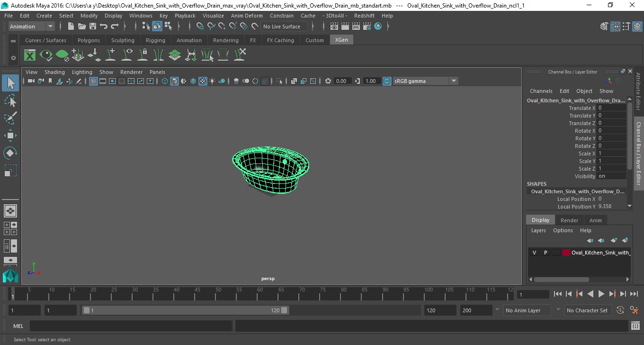Open the Script Editor icon
The height and width of the screenshot is (345, 644).
point(635,326)
